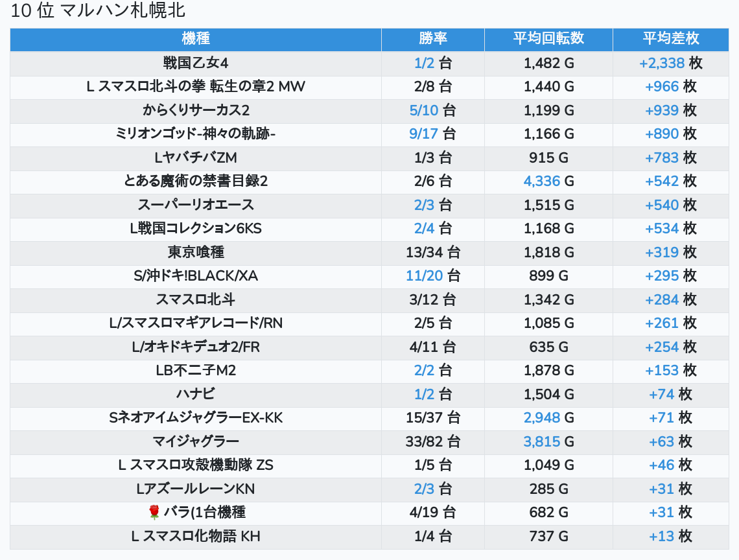Click average spins 899 G value

[548, 275]
